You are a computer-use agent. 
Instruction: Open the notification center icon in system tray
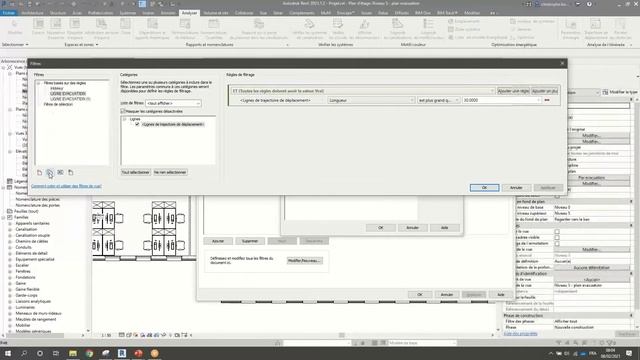pos(629,353)
